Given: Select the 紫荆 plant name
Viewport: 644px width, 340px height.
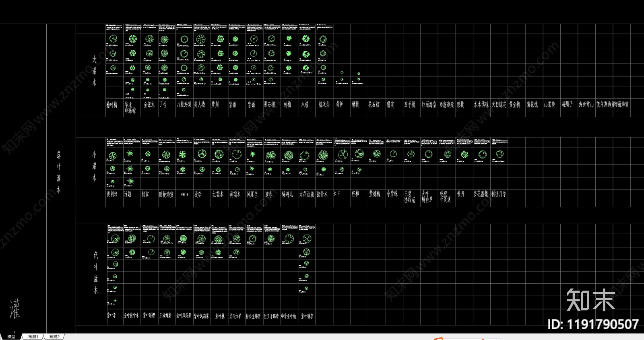Looking at the screenshot, I should 215,105.
